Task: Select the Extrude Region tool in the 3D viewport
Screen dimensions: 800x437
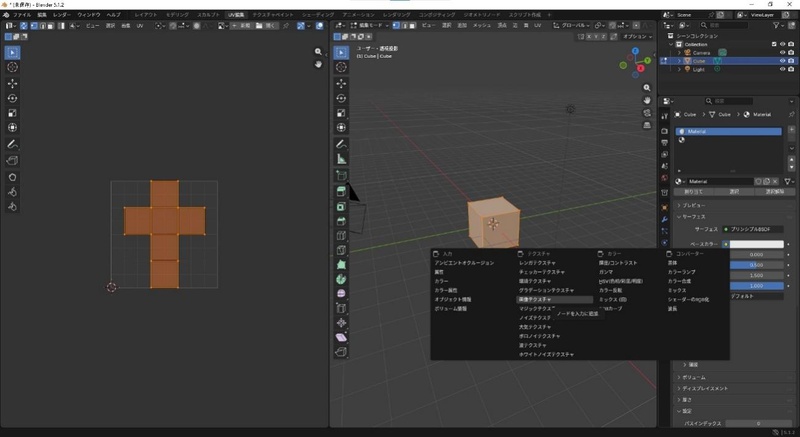Action: 341,191
